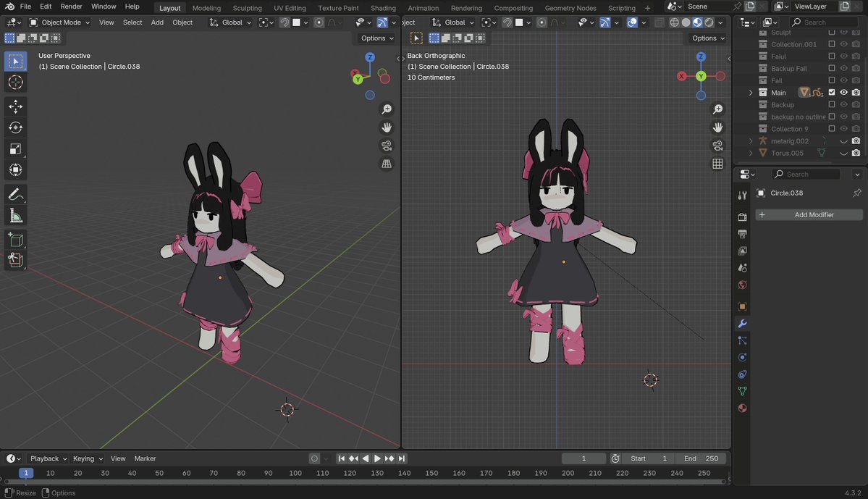Select the Measure tool

[x=15, y=215]
